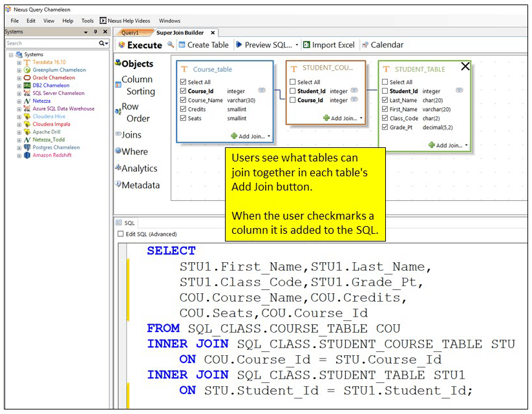This screenshot has height=414, width=532.
Task: Check the Credits column in Course_table
Action: (x=183, y=110)
